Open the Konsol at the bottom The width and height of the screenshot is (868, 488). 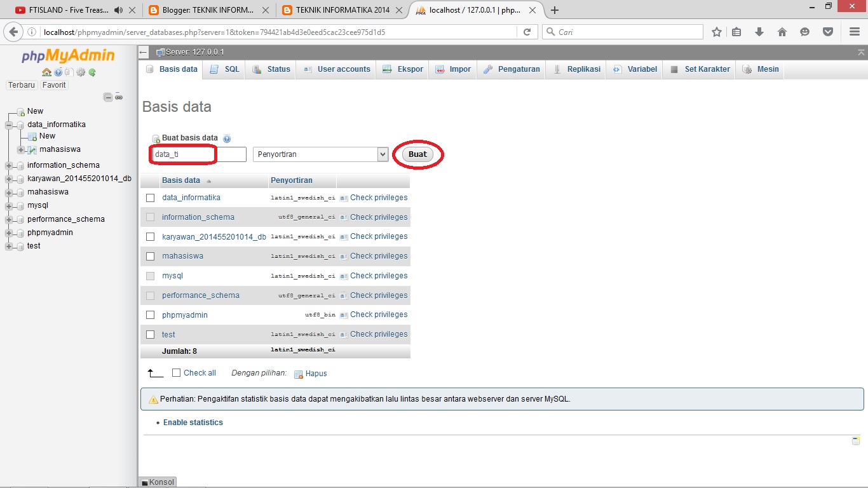pyautogui.click(x=156, y=482)
